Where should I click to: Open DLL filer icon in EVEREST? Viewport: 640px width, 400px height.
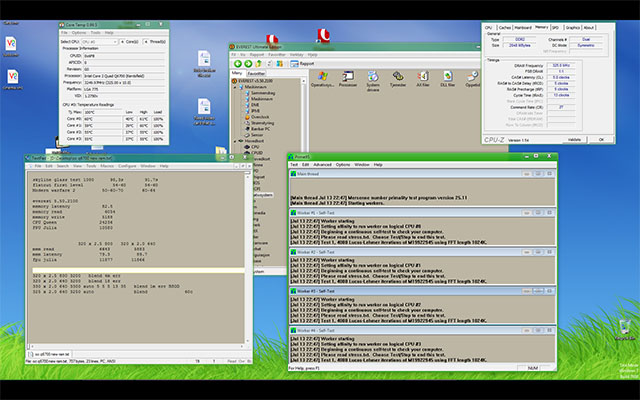(x=448, y=79)
